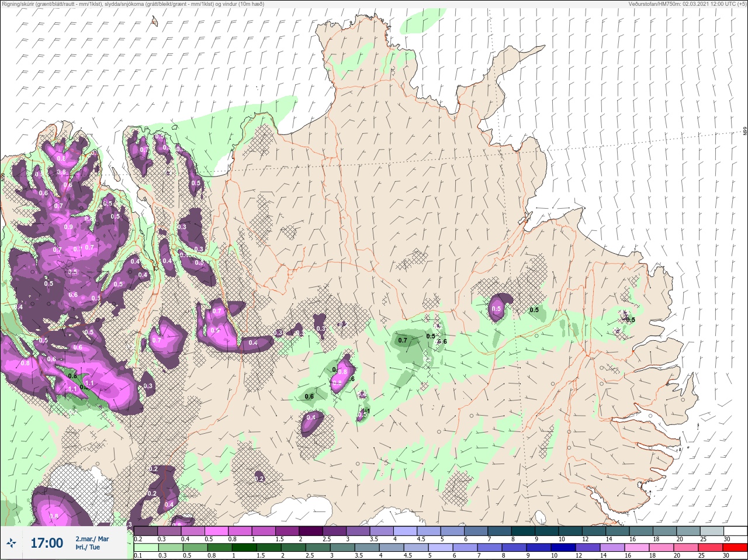Select the dark green 1 swatch in lower legend row
Image resolution: width=748 pixels, height=560 pixels.
point(244,548)
